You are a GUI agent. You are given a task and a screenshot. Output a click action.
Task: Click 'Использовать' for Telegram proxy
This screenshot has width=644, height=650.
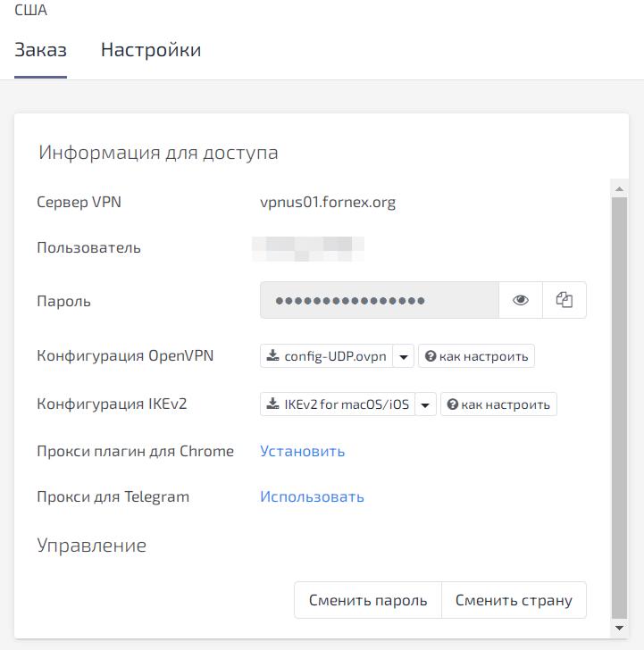312,496
